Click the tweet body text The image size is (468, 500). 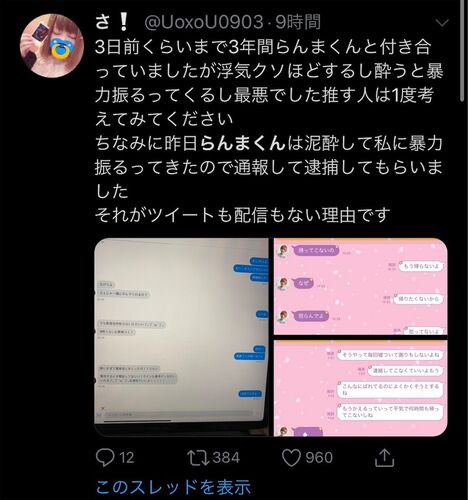coord(269,131)
